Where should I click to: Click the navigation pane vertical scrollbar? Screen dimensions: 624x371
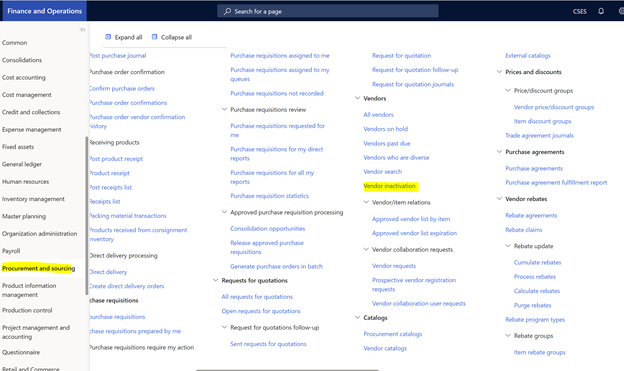click(x=87, y=215)
